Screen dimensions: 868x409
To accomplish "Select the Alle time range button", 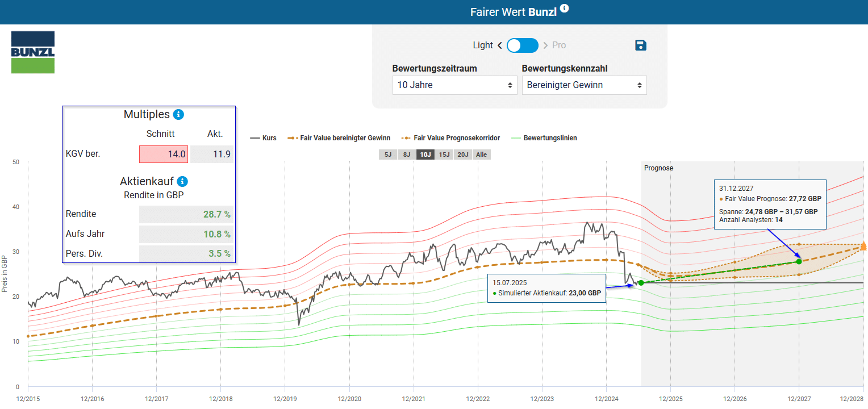I will 482,155.
